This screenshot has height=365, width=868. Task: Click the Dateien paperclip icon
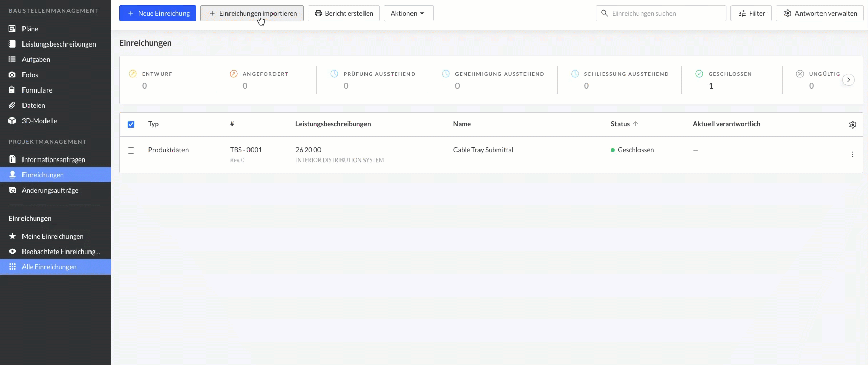12,105
